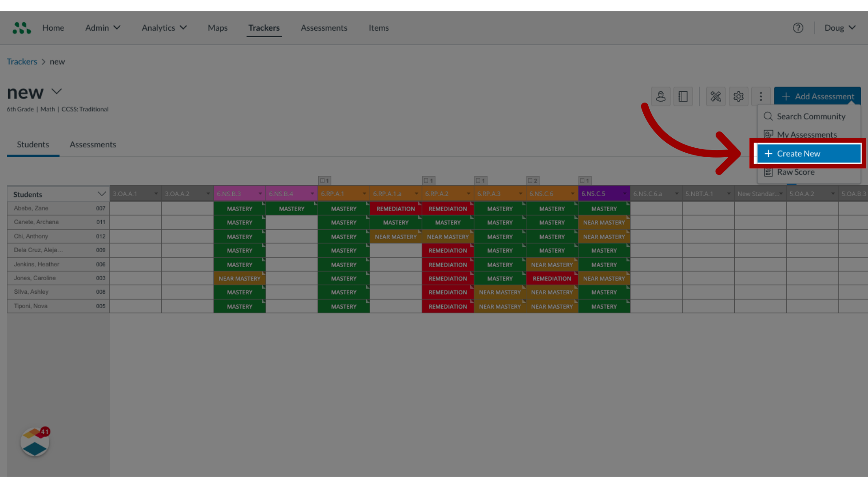Open tracker settings gear icon
The width and height of the screenshot is (868, 488).
(738, 96)
